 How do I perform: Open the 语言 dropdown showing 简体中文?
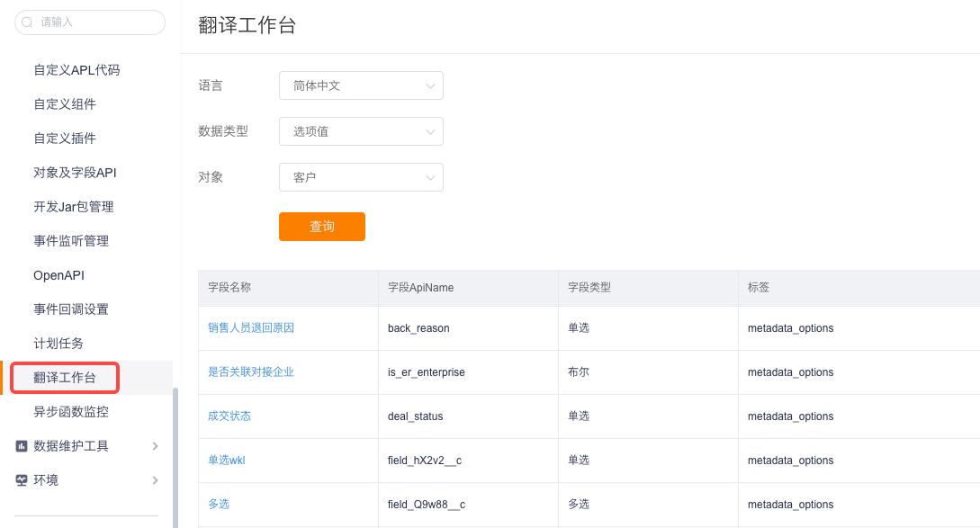point(361,85)
